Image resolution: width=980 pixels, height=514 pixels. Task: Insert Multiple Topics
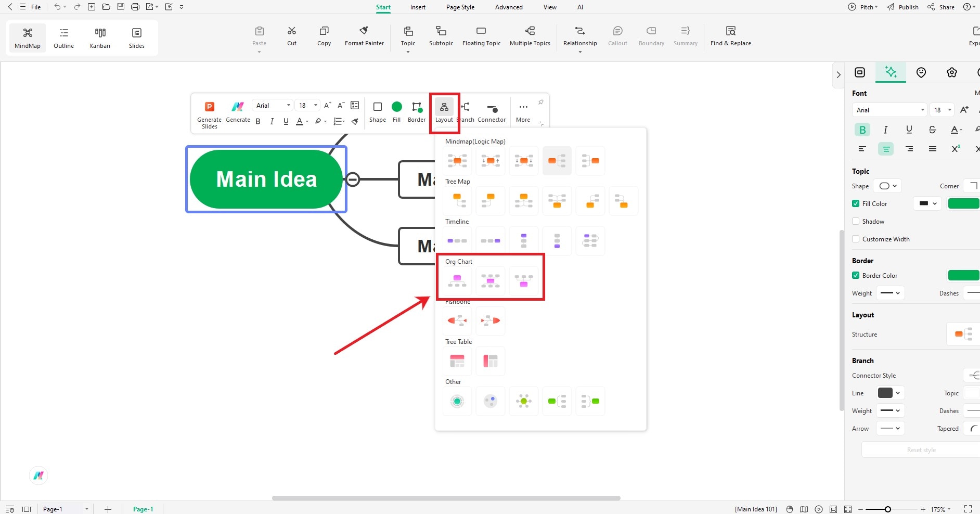530,36
